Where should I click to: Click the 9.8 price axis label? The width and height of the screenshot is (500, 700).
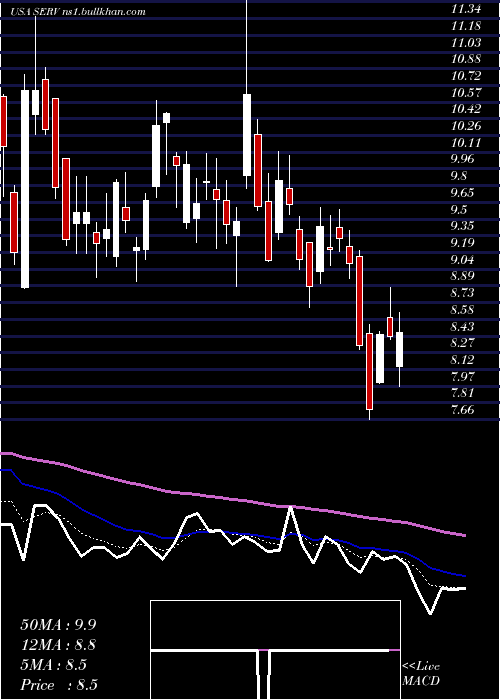[x=459, y=176]
